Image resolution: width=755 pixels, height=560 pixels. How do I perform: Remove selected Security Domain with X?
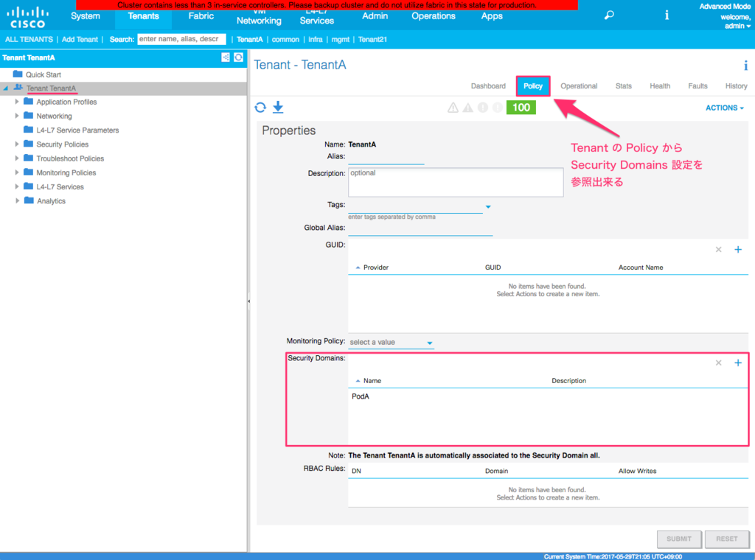coord(718,363)
